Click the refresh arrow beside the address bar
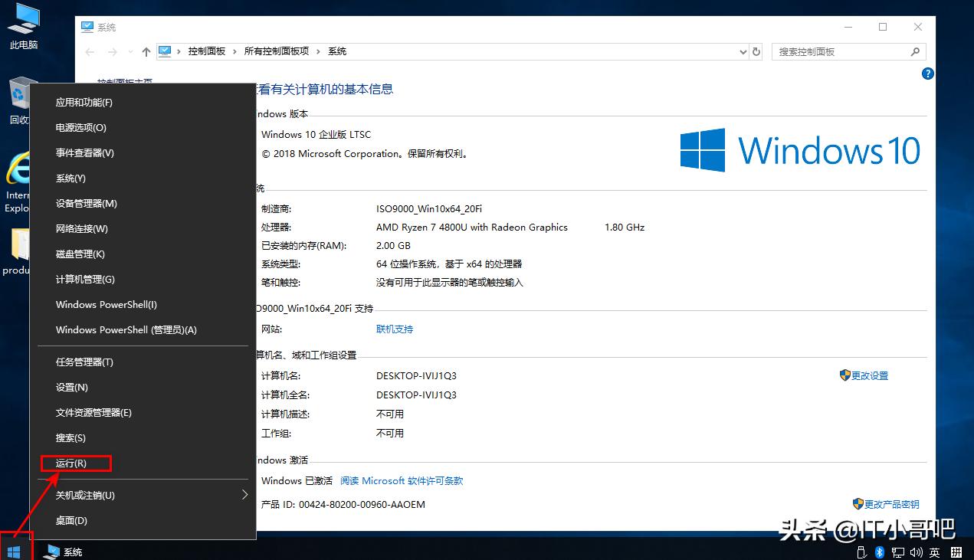974x560 pixels. coord(756,51)
